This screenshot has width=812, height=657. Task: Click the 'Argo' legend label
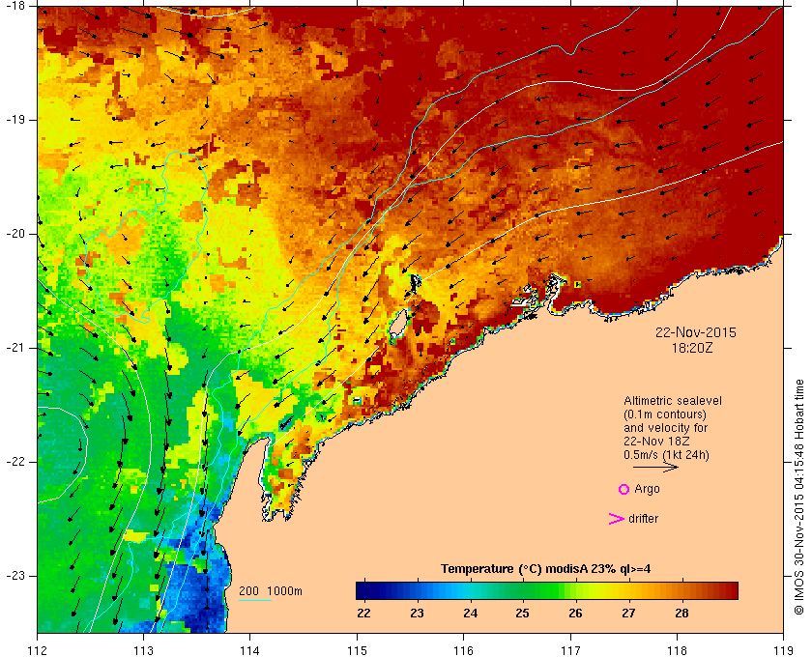tap(647, 489)
